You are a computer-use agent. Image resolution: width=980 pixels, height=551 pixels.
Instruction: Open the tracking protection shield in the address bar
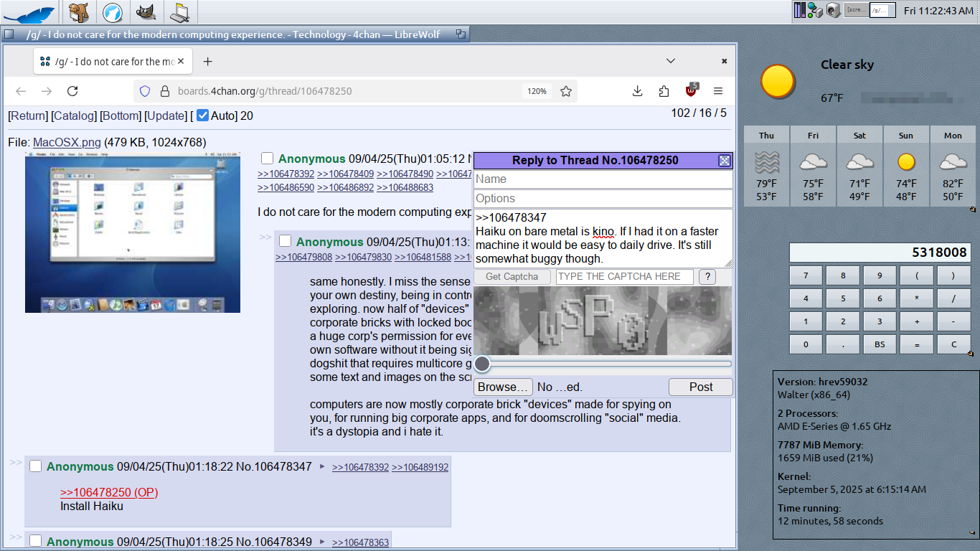[145, 91]
